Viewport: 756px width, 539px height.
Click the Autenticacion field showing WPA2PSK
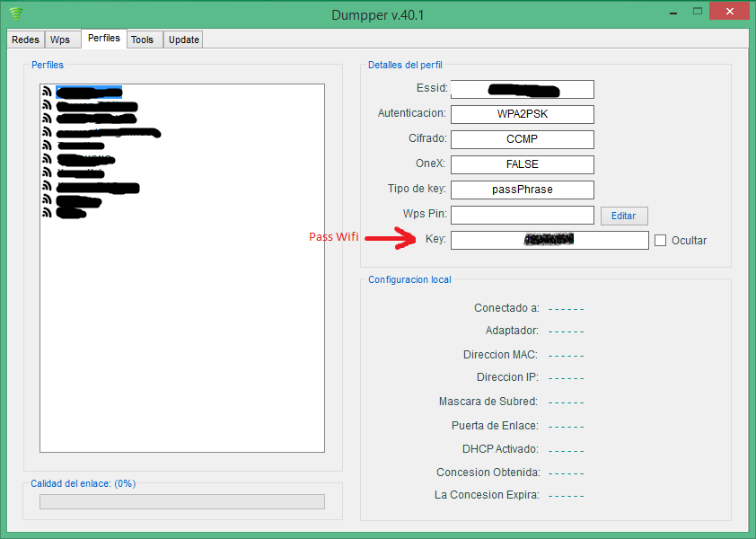[523, 114]
